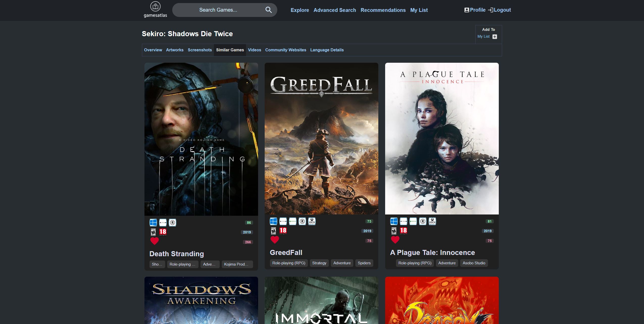This screenshot has width=644, height=324.
Task: Click the Spiders developer tag on GreedFall
Action: (364, 263)
